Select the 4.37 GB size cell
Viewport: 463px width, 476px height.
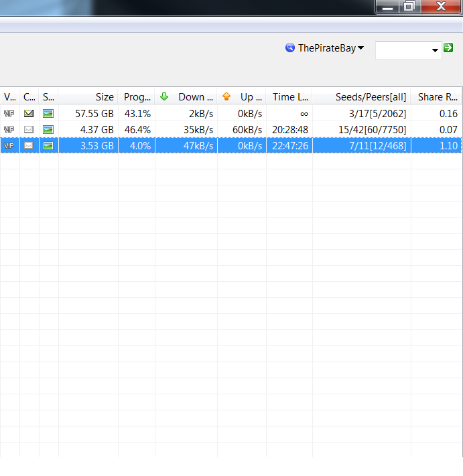click(x=88, y=130)
